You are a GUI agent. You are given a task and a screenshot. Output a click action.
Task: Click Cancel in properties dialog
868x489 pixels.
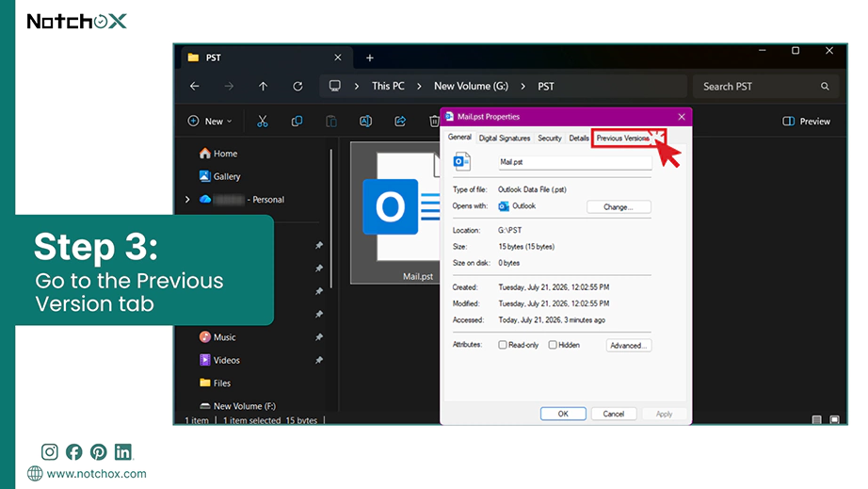pyautogui.click(x=614, y=414)
